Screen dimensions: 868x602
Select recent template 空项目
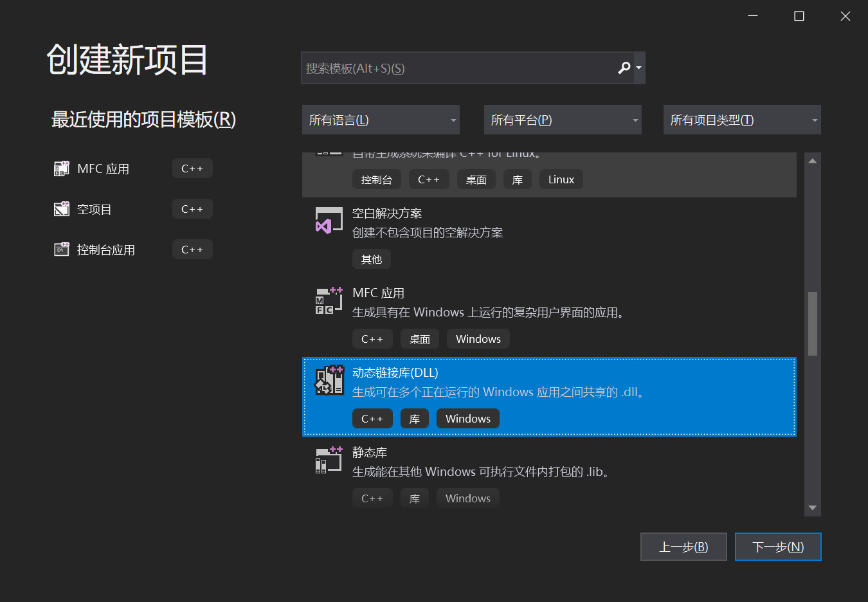(x=95, y=209)
